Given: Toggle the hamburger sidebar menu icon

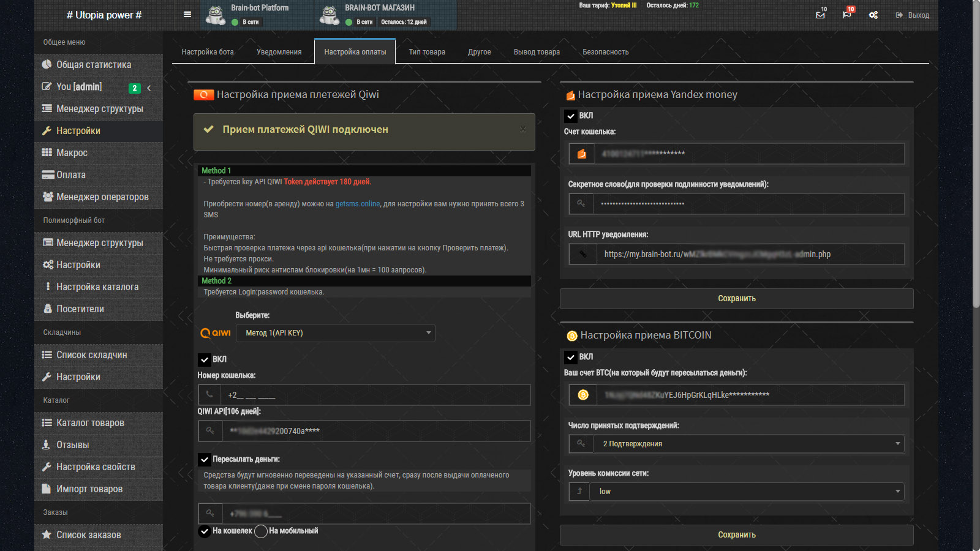Looking at the screenshot, I should pos(187,15).
